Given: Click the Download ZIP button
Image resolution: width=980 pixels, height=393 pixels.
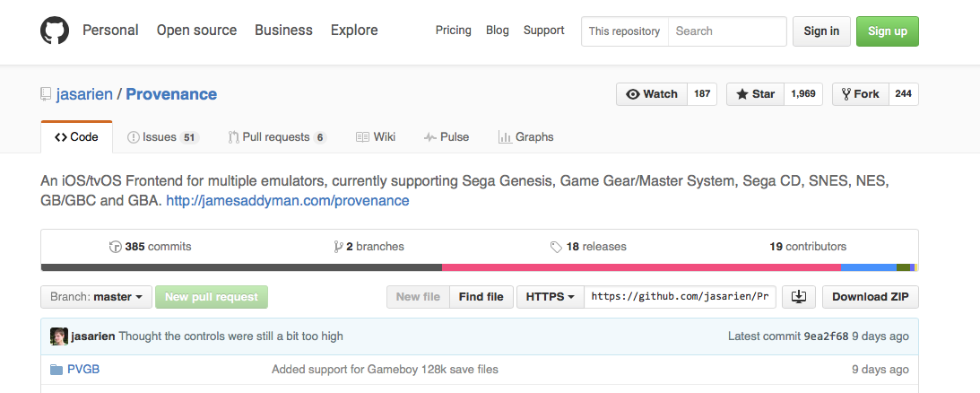Looking at the screenshot, I should 870,297.
